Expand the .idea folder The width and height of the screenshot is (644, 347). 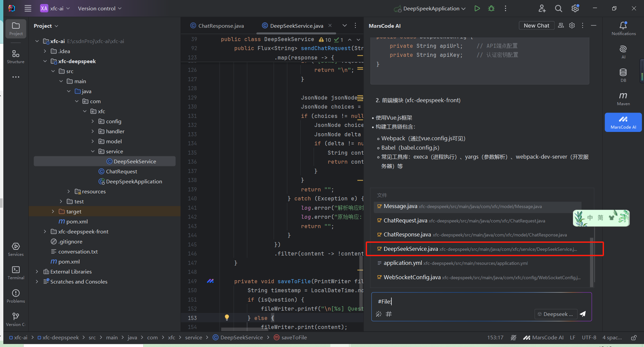pos(45,51)
